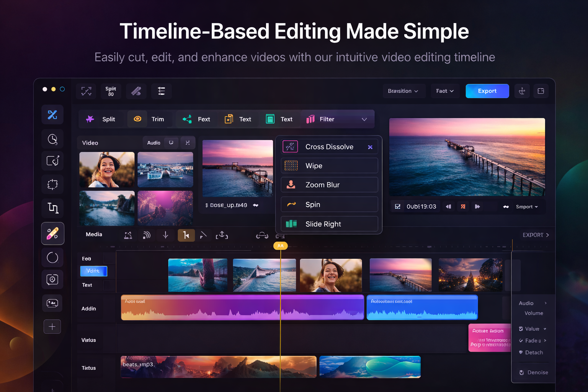
Task: Open the Bransition dropdown at the top
Action: [404, 91]
